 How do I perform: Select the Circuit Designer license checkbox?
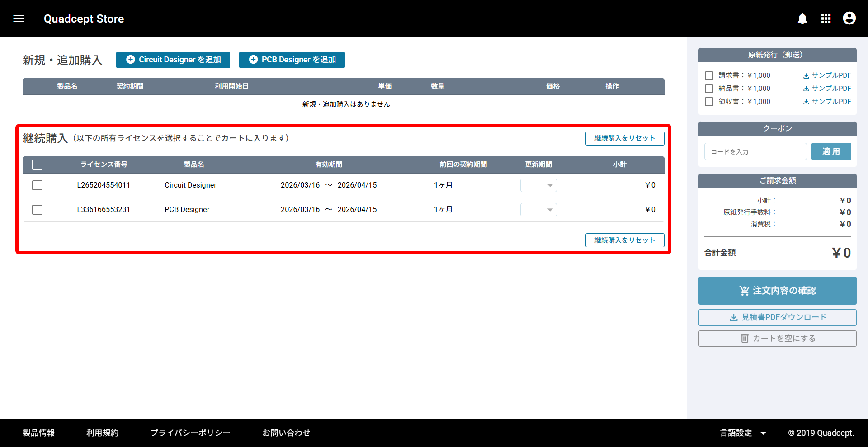(38, 185)
